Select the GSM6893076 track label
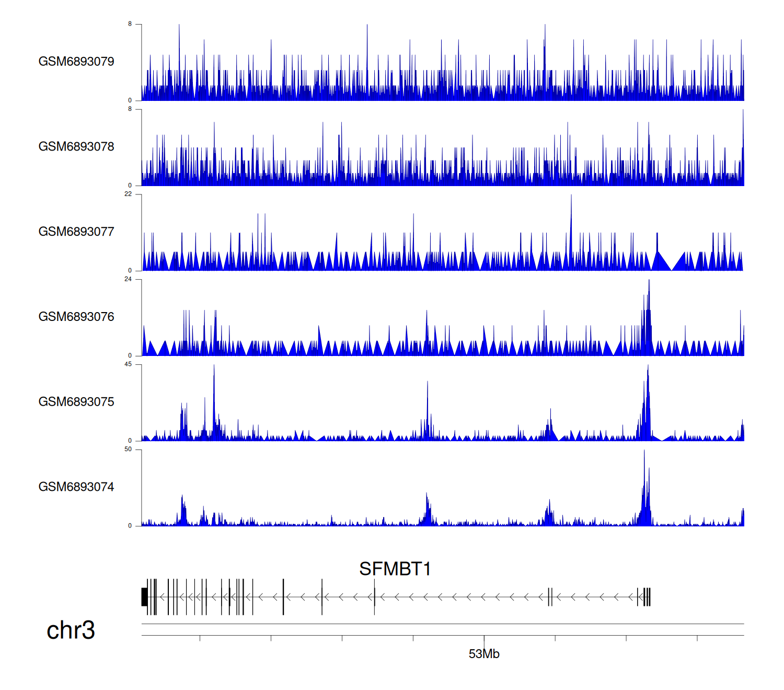This screenshot has height=690, width=784. coord(76,317)
